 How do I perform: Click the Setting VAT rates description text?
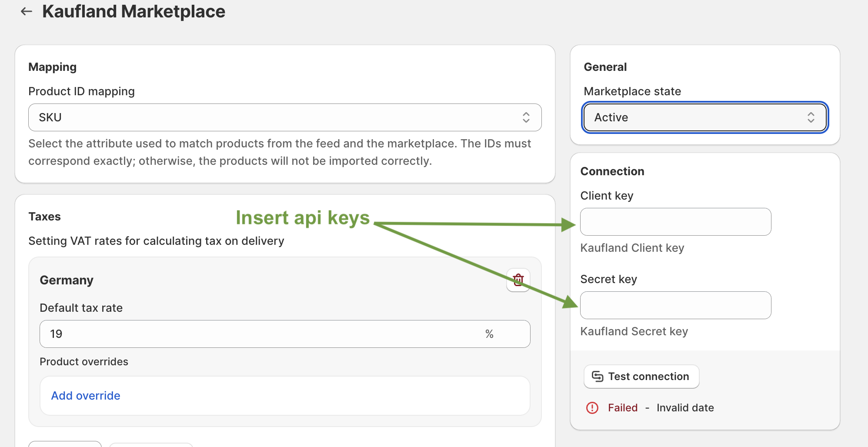coord(157,241)
